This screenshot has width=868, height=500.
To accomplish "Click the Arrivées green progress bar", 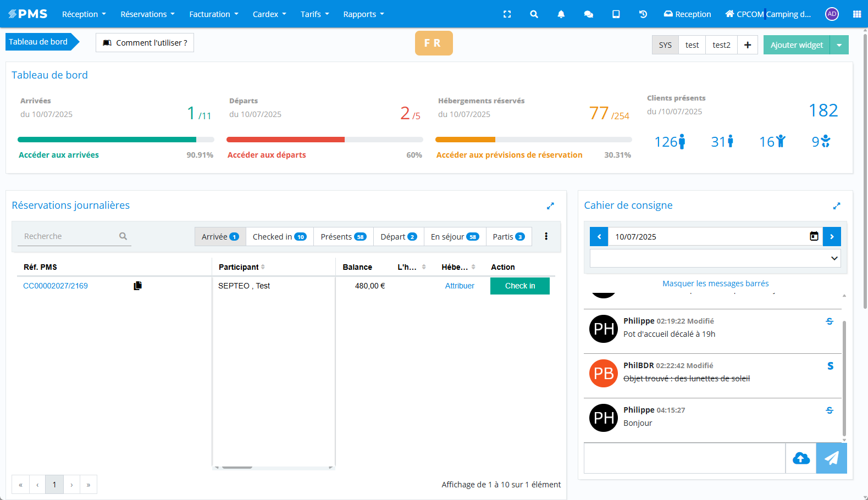I will (x=107, y=140).
